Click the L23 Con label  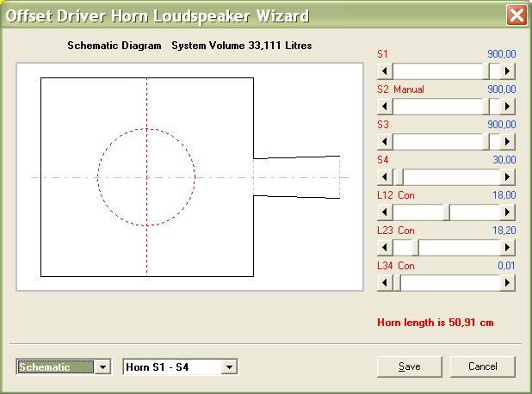coord(396,231)
